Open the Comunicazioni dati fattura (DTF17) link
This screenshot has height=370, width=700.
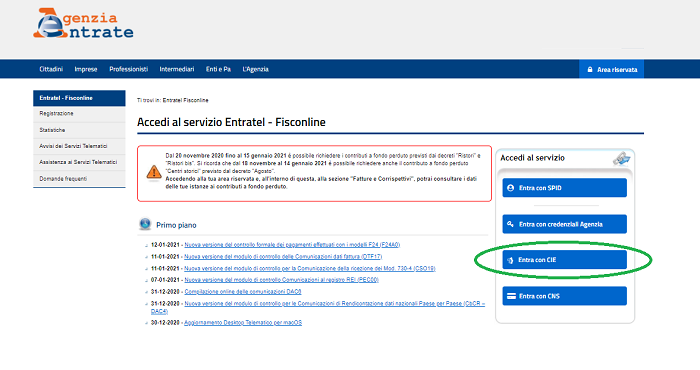click(283, 257)
